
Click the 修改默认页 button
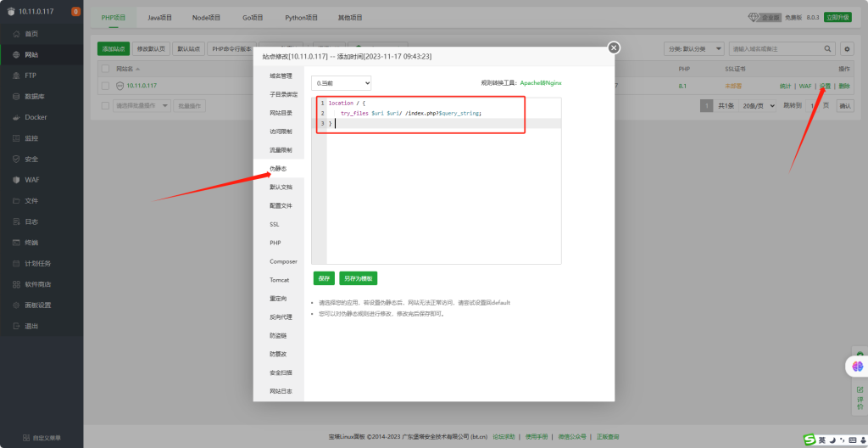coord(151,49)
